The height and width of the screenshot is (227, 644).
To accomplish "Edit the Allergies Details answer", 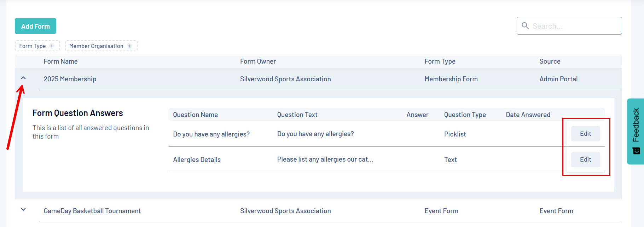I will point(585,159).
